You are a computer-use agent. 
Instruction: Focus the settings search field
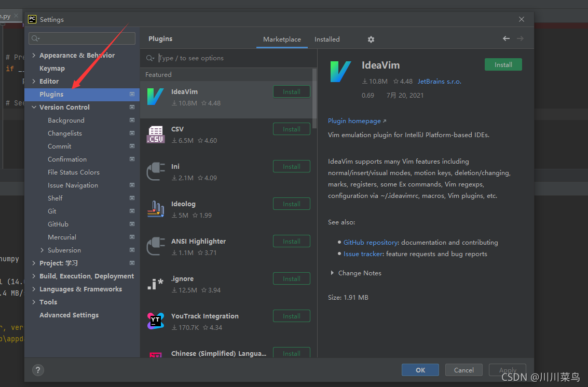coord(82,38)
